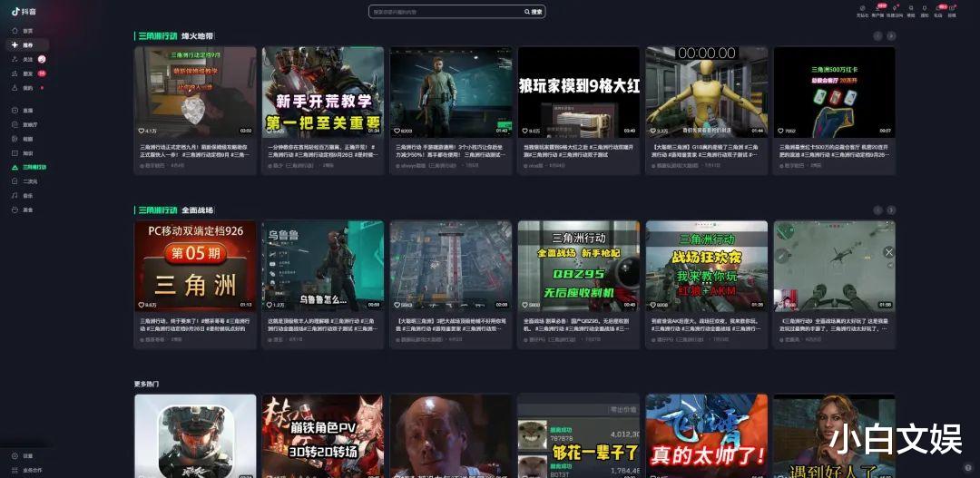Open 美食 food channel
Screen dimensions: 980x478
23,210
